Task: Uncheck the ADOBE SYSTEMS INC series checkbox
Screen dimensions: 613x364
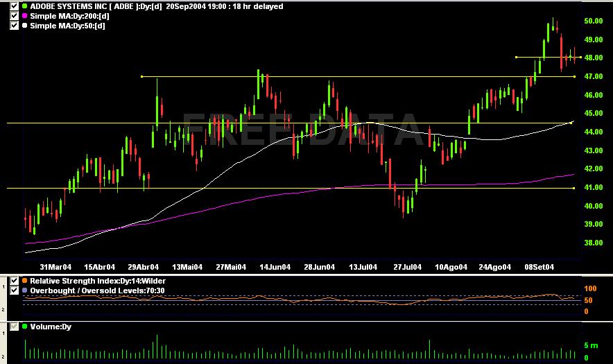Action: (14, 6)
